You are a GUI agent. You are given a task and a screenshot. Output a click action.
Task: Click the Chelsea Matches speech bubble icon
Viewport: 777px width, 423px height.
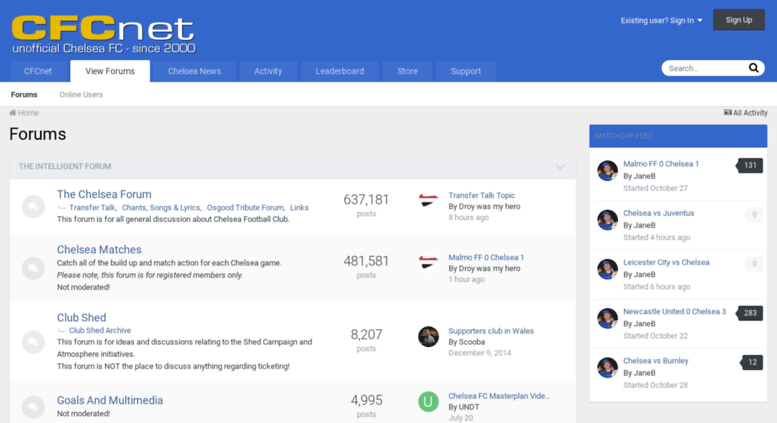pos(33,268)
